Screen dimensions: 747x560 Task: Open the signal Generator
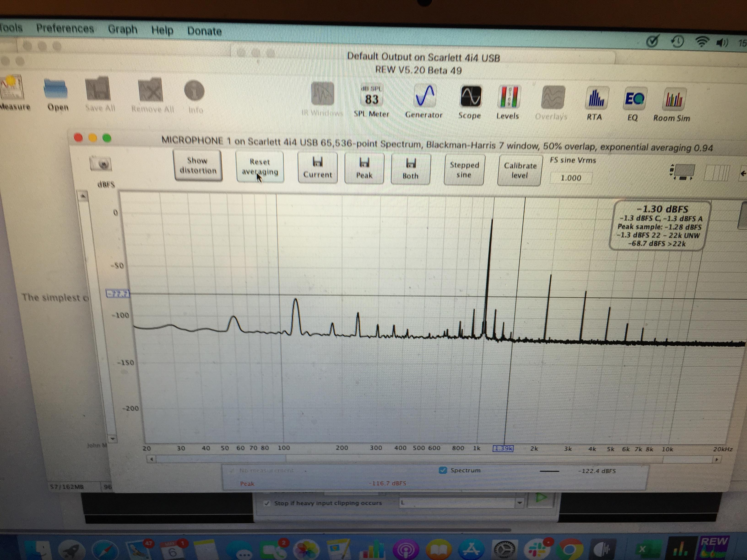tap(424, 101)
